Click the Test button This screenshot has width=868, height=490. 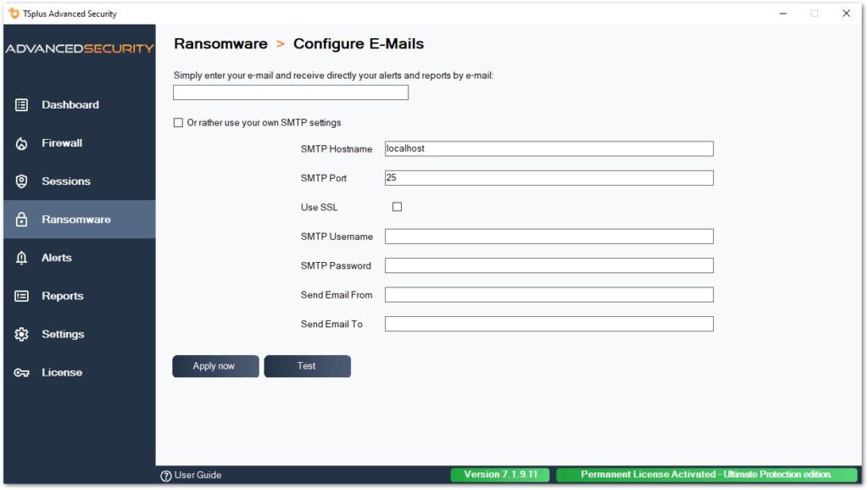tap(307, 365)
